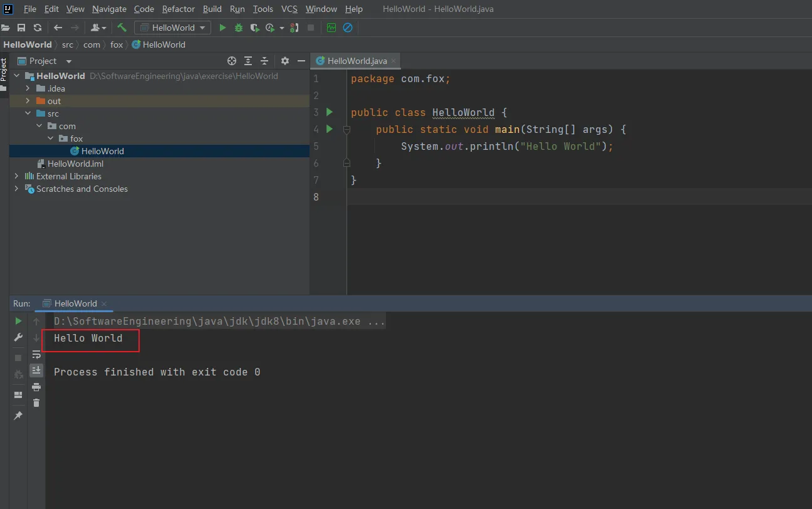Expand Scratches and Consoles
Image resolution: width=812 pixels, height=509 pixels.
[x=17, y=189]
